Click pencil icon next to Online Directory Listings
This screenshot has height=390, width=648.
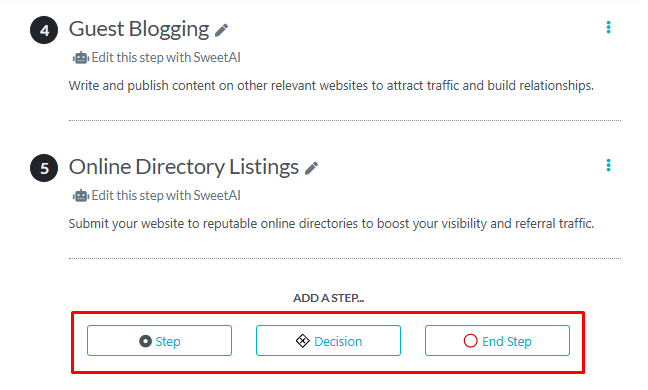point(312,168)
